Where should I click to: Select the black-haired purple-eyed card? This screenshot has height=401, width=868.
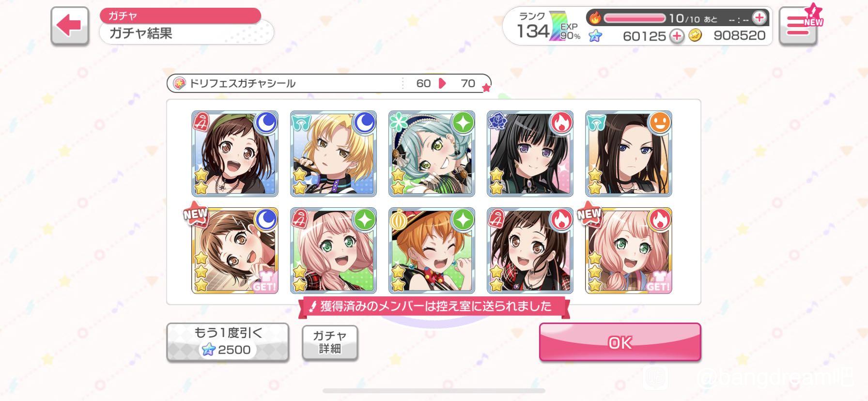(x=530, y=154)
